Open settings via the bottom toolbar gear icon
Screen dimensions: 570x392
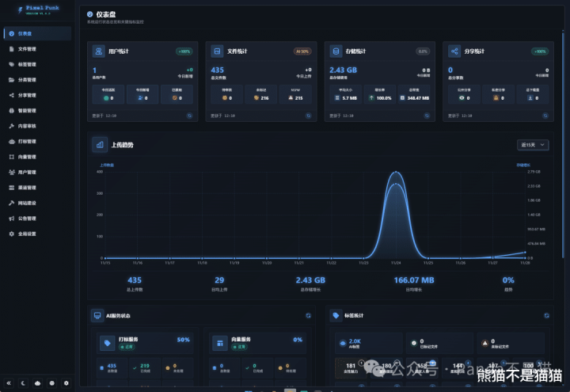coord(66,383)
